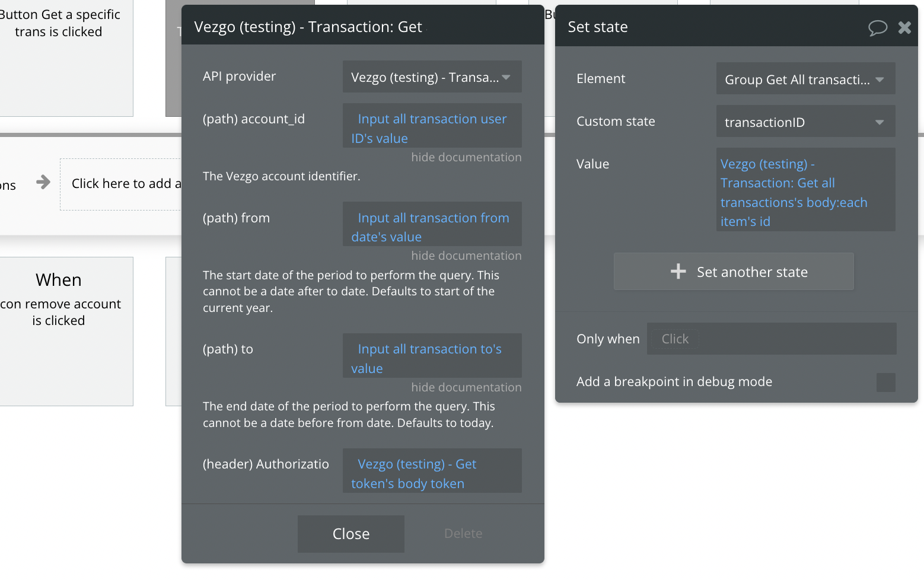Click the plus icon on Set another state
The height and width of the screenshot is (580, 924).
click(678, 272)
